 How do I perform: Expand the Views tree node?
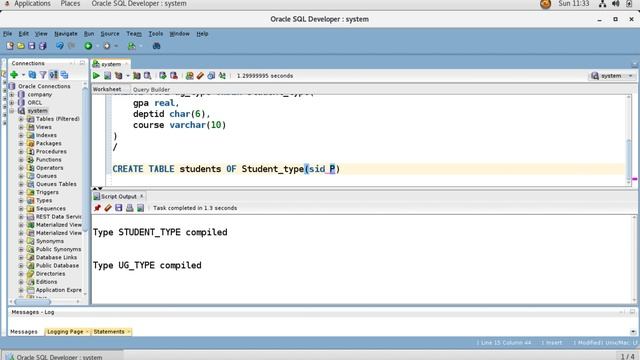[21, 127]
